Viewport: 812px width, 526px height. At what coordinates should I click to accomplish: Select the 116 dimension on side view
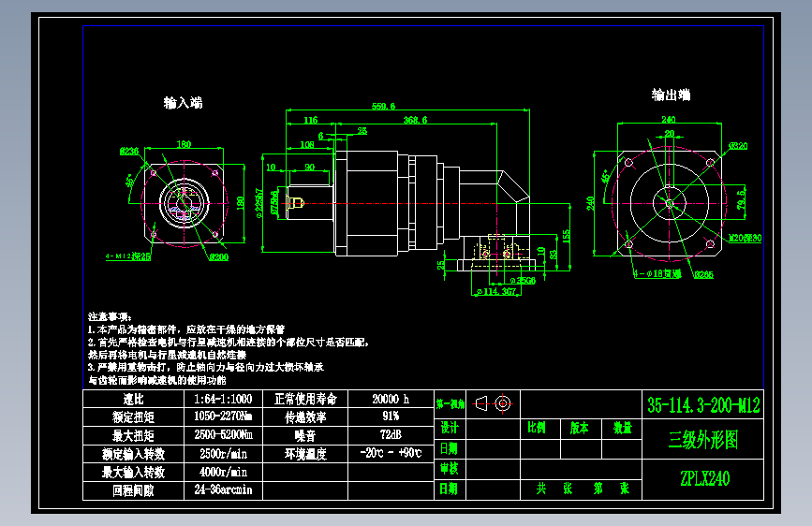pos(311,120)
